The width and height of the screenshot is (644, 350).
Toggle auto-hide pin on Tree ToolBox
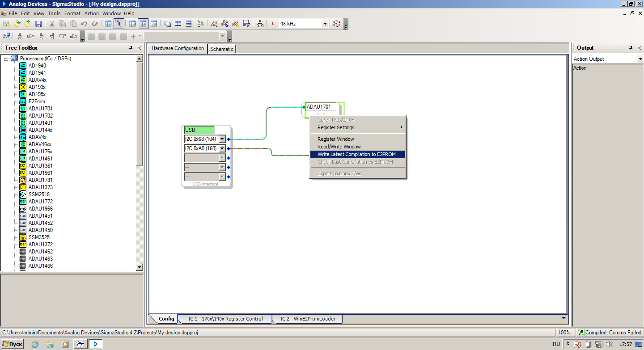[x=131, y=48]
